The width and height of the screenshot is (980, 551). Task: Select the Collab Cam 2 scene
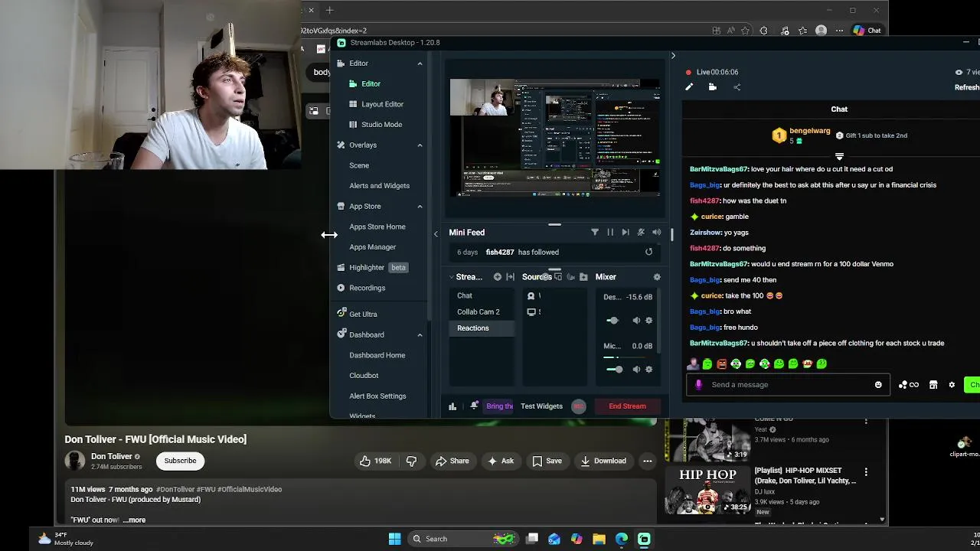[x=482, y=311]
